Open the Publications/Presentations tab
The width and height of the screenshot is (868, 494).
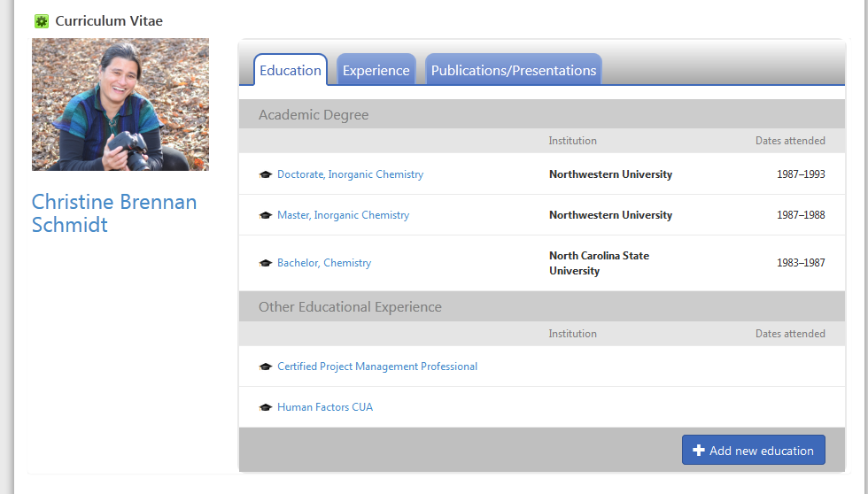pos(514,71)
